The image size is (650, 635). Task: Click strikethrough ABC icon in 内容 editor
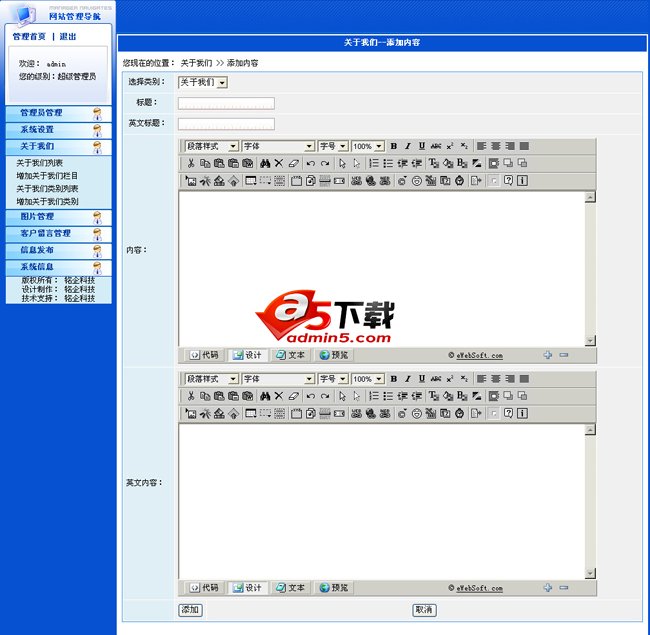click(436, 146)
